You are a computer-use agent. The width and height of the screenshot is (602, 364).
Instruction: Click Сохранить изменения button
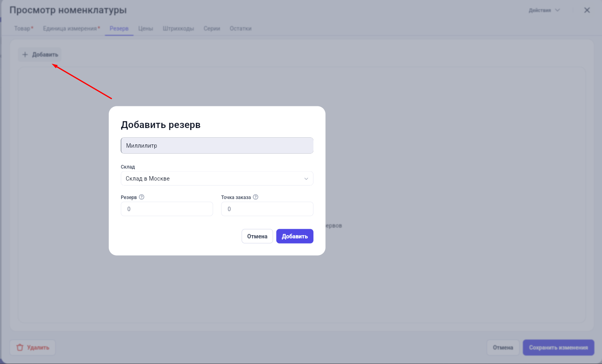[x=558, y=348]
